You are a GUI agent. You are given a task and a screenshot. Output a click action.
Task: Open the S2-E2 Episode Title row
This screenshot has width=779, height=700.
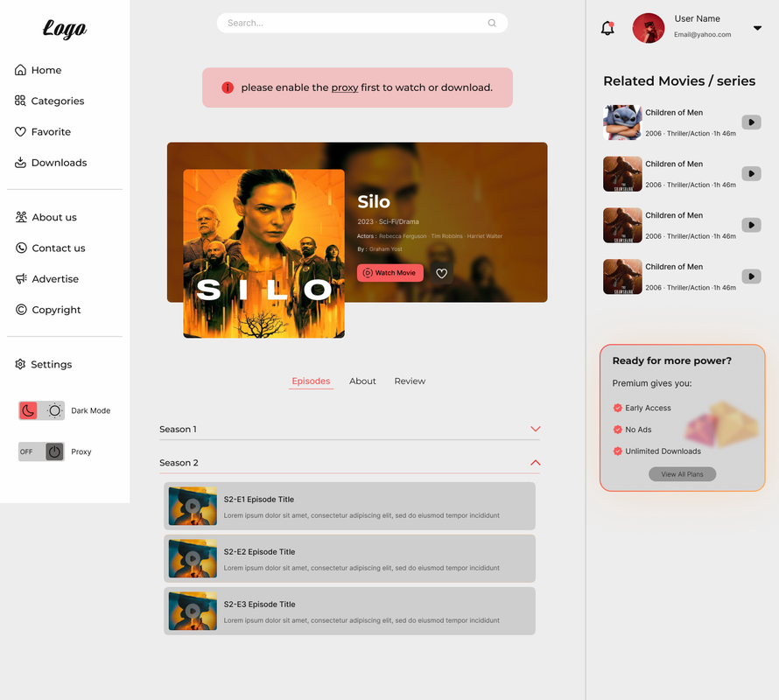click(350, 558)
